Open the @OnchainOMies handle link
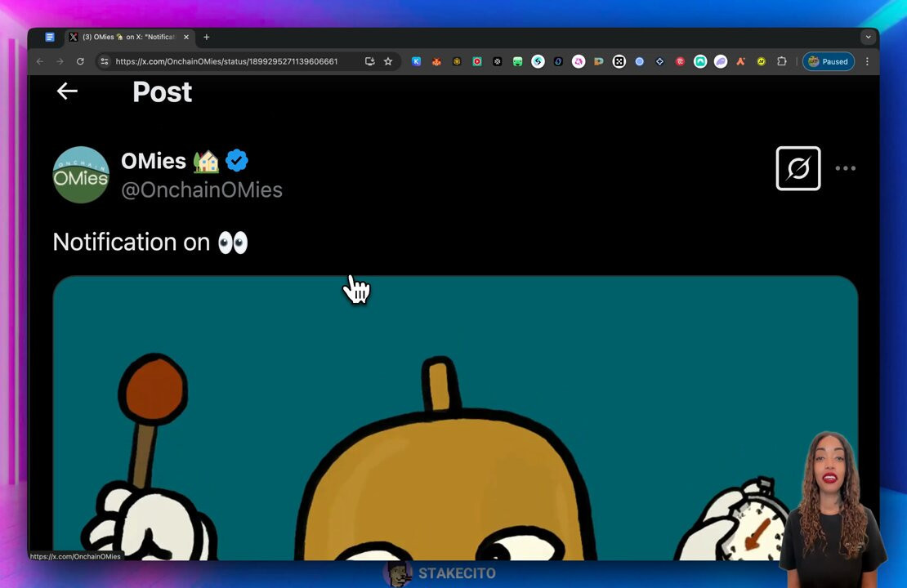This screenshot has height=588, width=907. 201,189
